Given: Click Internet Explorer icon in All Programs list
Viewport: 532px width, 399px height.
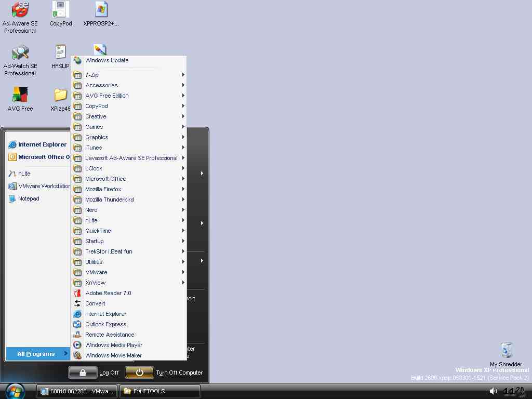Looking at the screenshot, I should click(77, 314).
